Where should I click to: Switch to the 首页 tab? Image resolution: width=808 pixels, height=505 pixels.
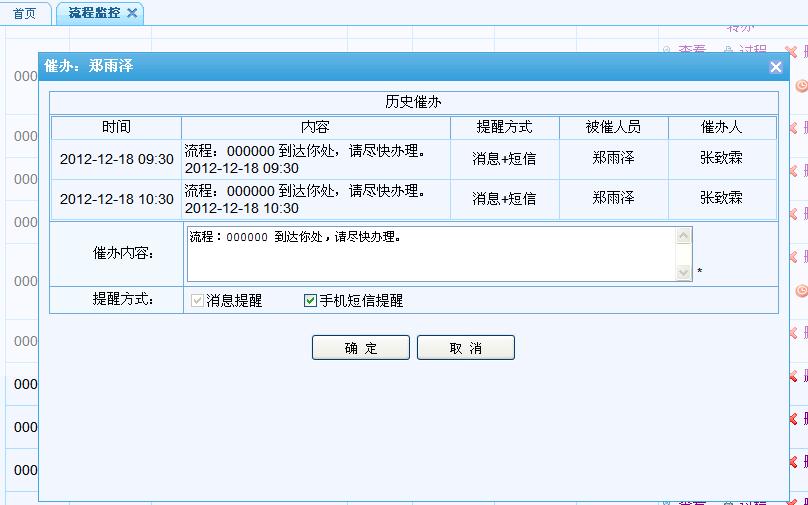coord(25,14)
